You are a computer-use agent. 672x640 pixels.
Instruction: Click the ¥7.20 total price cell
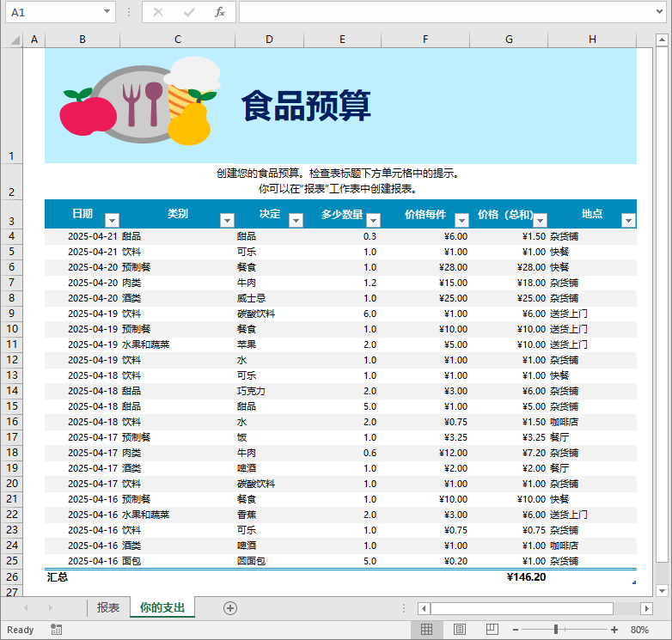[509, 453]
